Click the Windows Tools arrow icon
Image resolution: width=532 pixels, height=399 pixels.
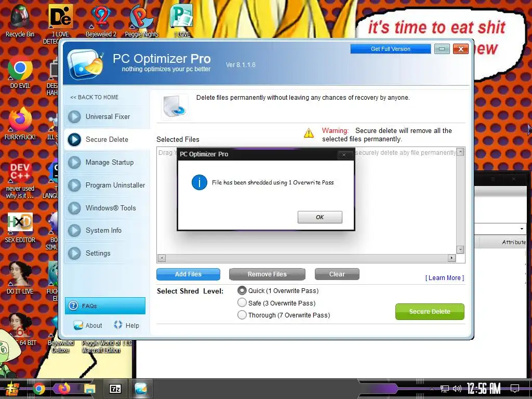[x=74, y=208]
